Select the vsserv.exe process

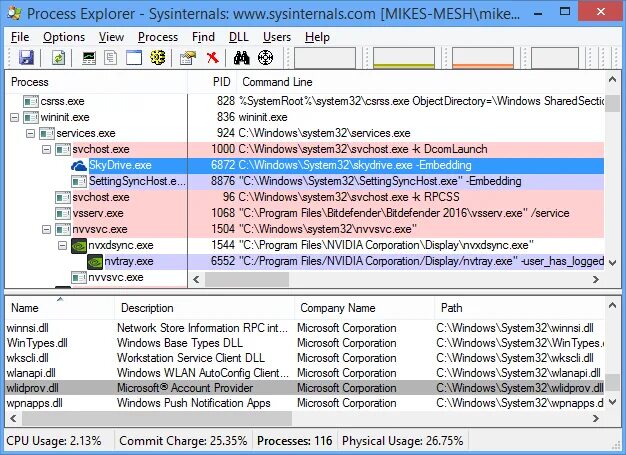[305, 213]
